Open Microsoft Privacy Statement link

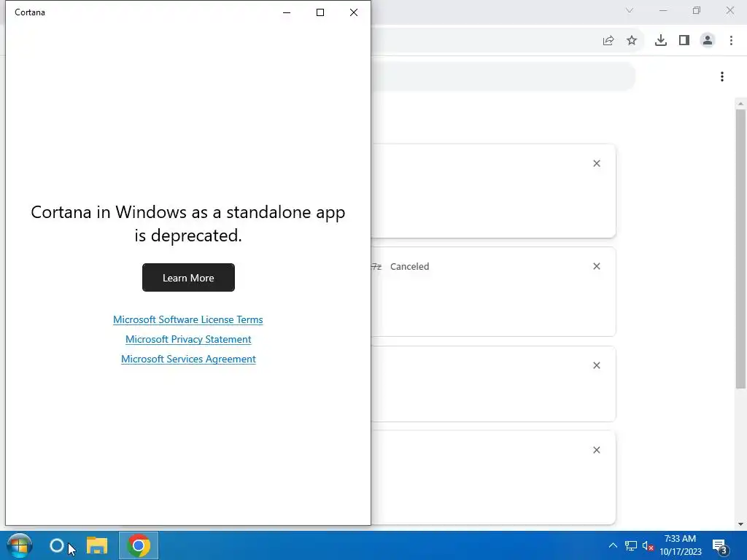(x=188, y=339)
